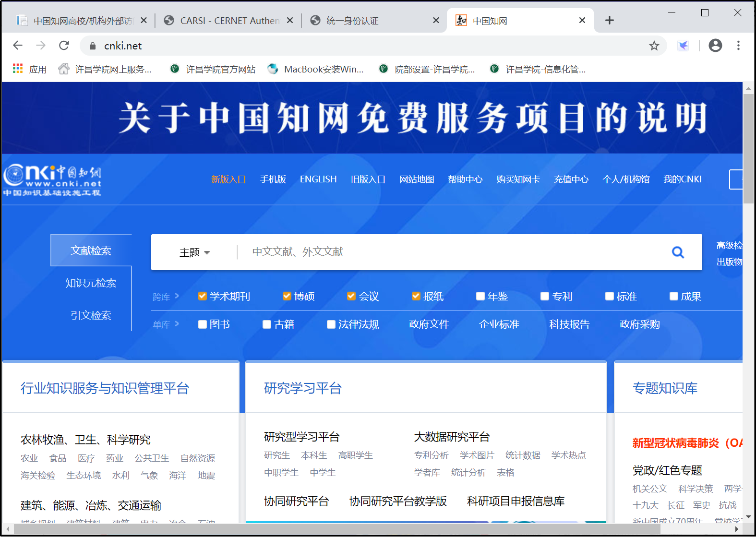Open the 应用 apps grid icon
The height and width of the screenshot is (537, 756).
18,69
